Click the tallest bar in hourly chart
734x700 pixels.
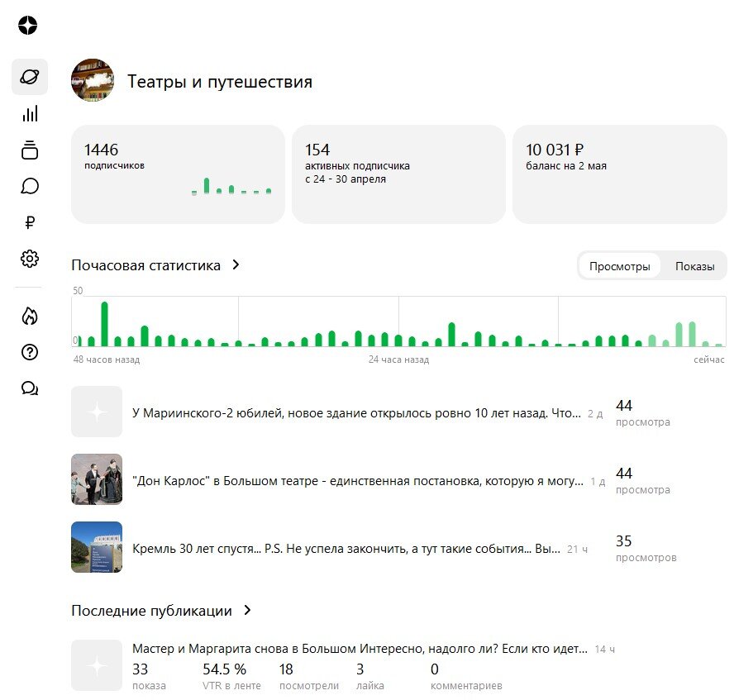pos(104,324)
